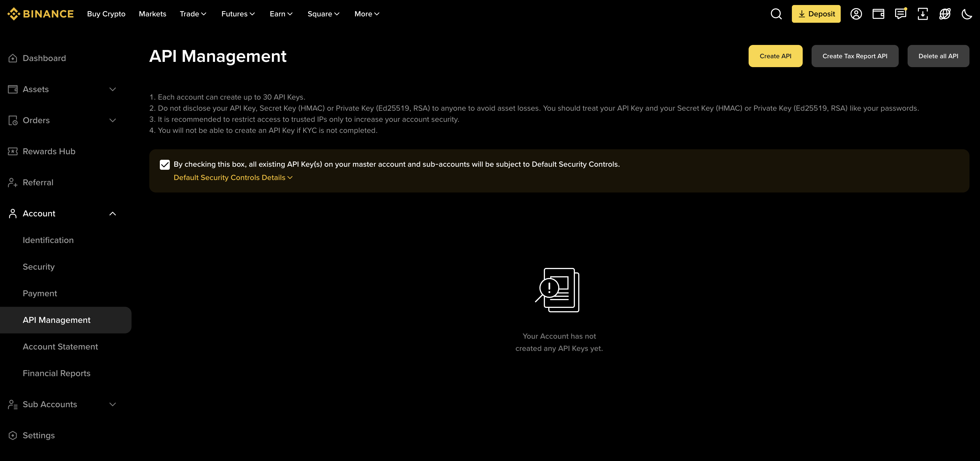Click Create Tax Report API button
Screen dimensions: 980x461
pos(855,56)
